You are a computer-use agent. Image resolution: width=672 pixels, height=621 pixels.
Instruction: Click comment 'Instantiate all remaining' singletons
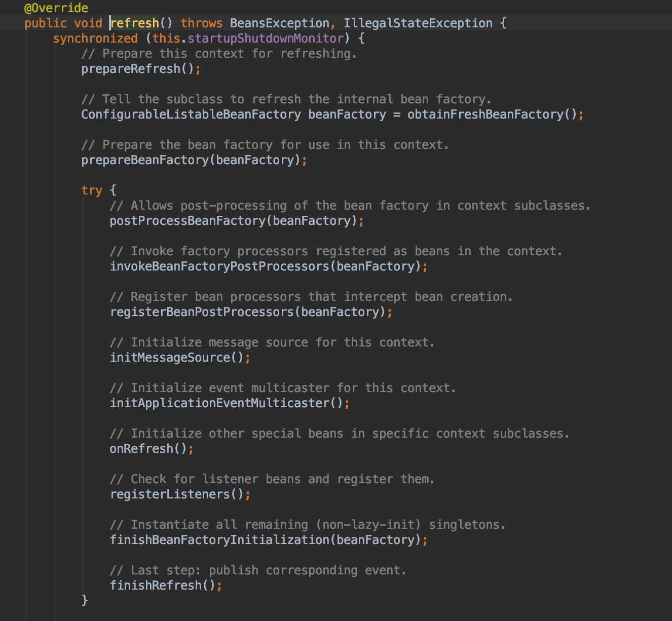click(x=308, y=525)
